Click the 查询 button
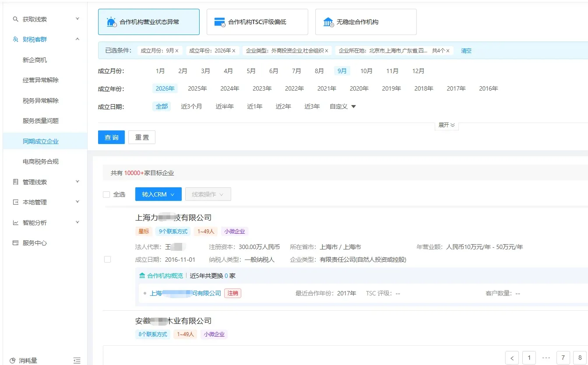This screenshot has height=365, width=588. pos(112,137)
